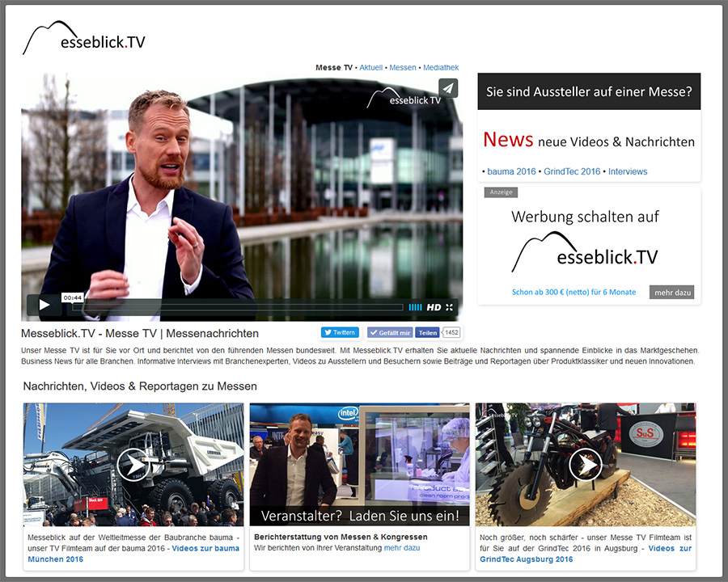Play the bauma 2016 truck video thumbnail

[x=133, y=465]
